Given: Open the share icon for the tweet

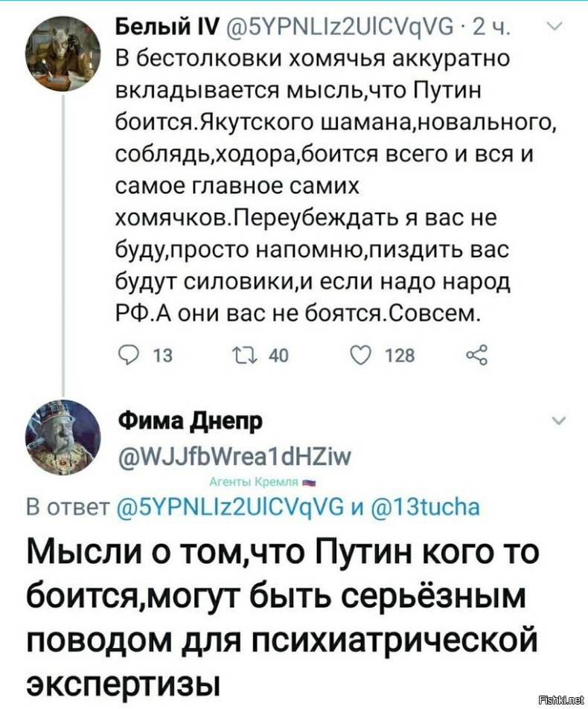Looking at the screenshot, I should (x=477, y=355).
